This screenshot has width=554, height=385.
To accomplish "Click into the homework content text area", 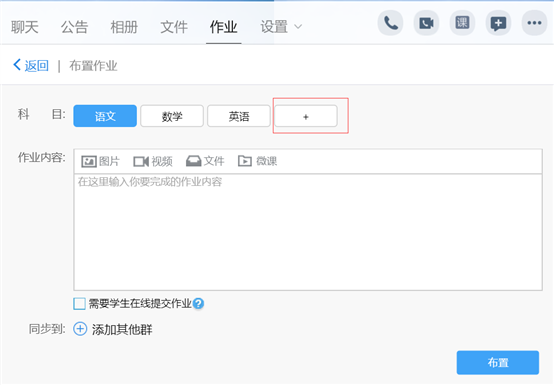I will [x=308, y=232].
